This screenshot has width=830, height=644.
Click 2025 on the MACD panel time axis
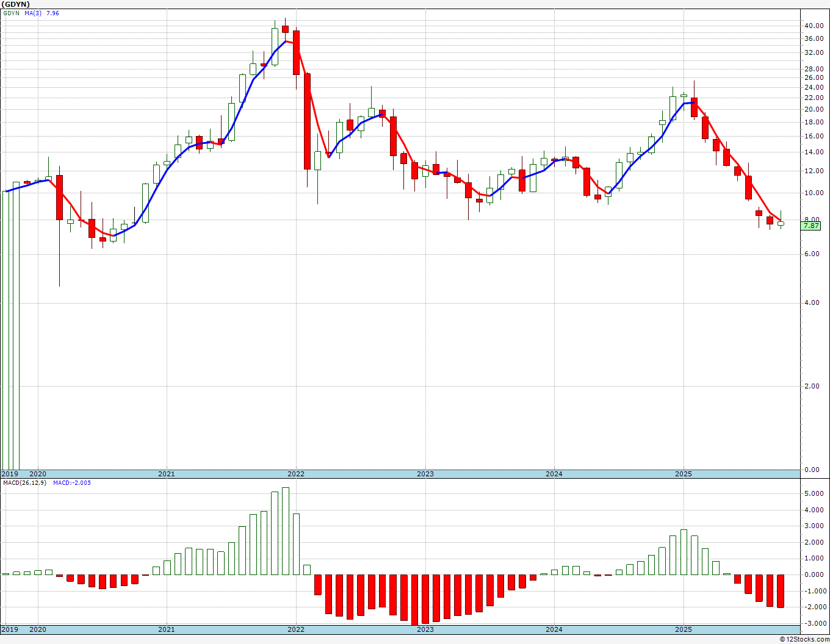click(x=684, y=630)
